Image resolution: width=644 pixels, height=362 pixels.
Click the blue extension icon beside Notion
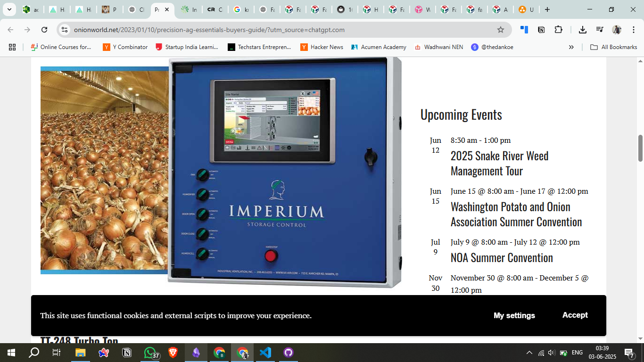(524, 30)
